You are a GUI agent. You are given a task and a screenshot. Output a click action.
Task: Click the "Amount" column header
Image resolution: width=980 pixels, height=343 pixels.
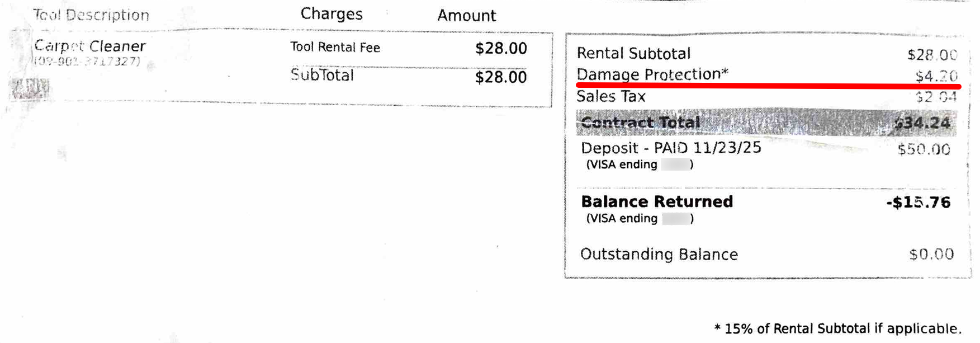click(466, 16)
